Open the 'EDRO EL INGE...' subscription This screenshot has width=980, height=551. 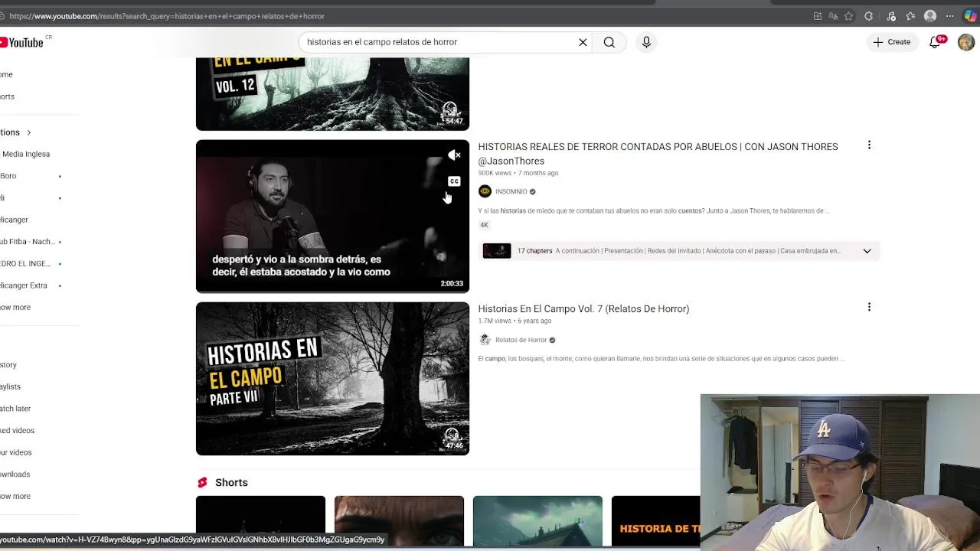25,263
